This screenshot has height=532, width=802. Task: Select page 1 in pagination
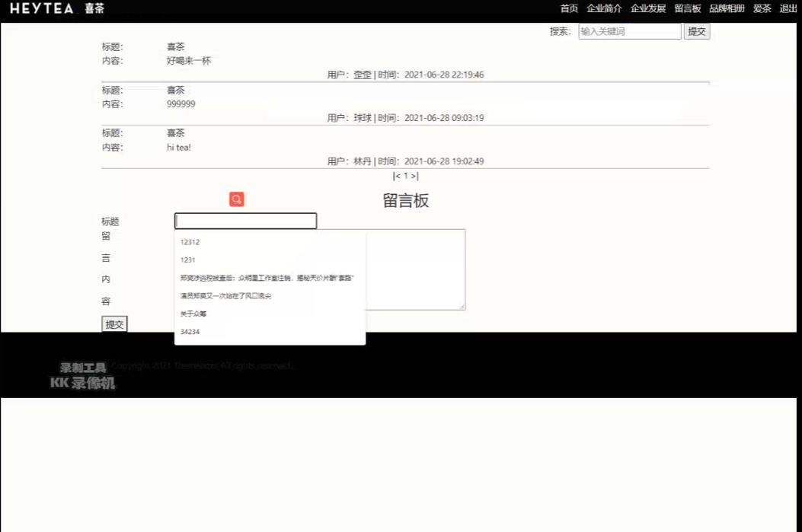coord(406,176)
